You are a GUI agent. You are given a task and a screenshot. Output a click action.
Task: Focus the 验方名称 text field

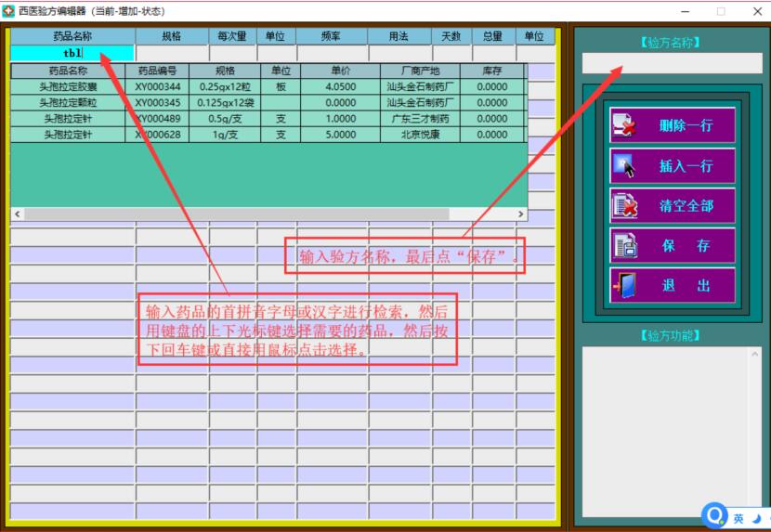point(672,63)
